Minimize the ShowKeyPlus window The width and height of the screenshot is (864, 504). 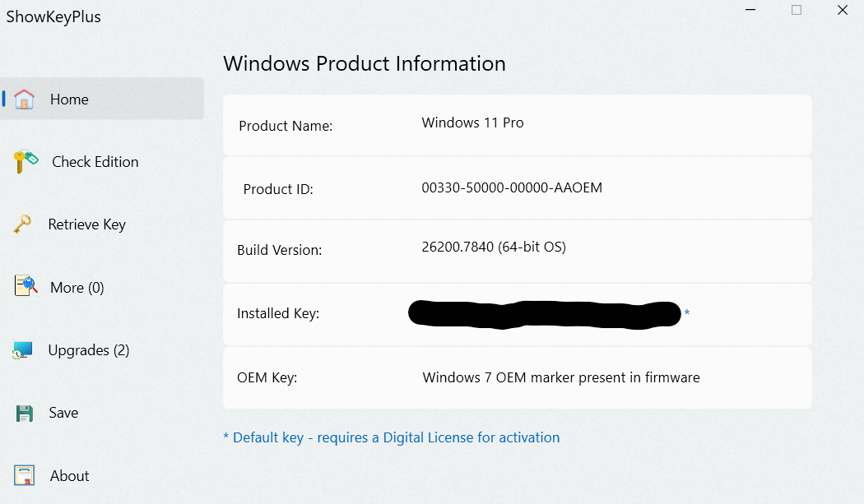click(x=750, y=10)
